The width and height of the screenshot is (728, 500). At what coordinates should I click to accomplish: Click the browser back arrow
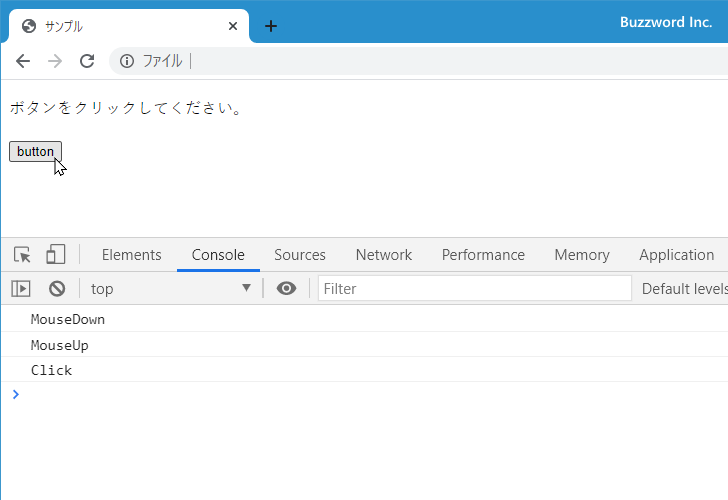[x=23, y=61]
